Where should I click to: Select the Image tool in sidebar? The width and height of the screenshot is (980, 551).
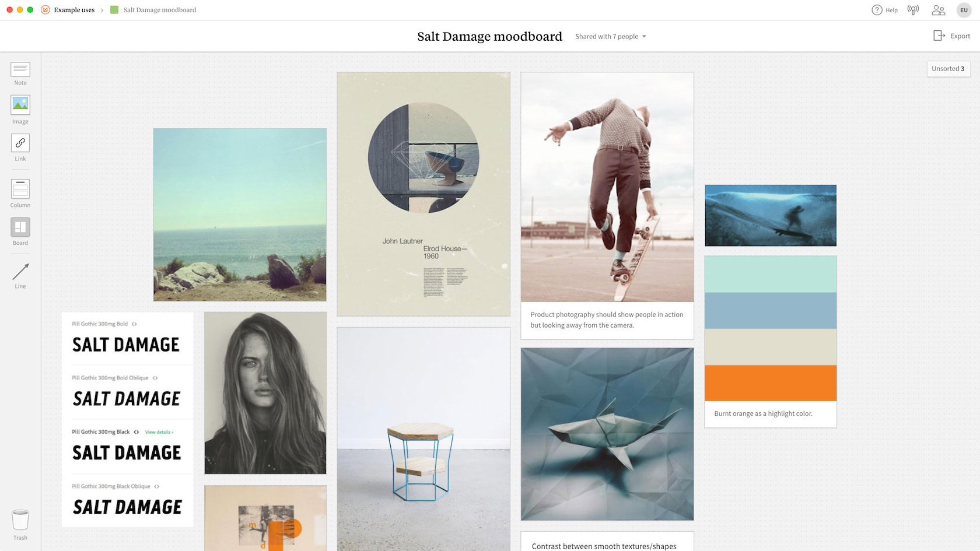click(20, 105)
